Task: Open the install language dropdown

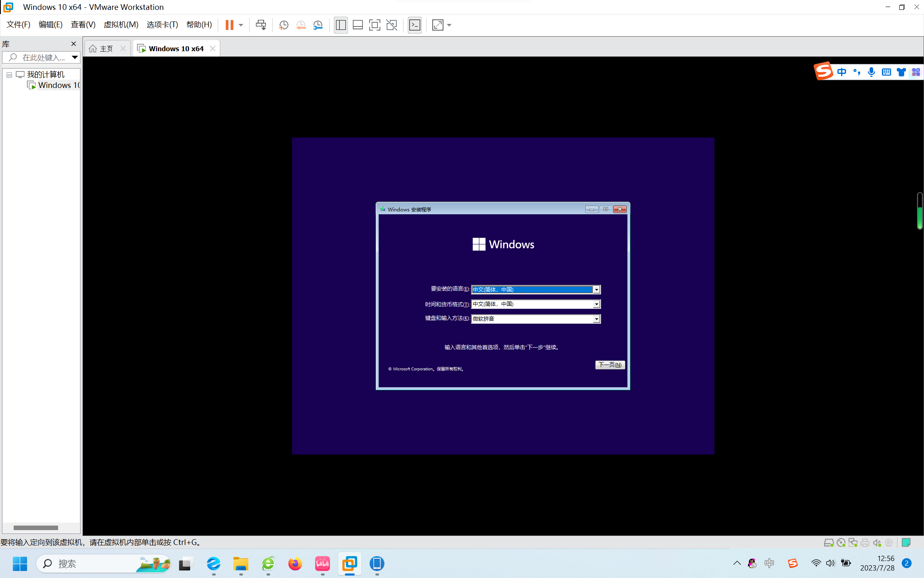Action: coord(596,290)
